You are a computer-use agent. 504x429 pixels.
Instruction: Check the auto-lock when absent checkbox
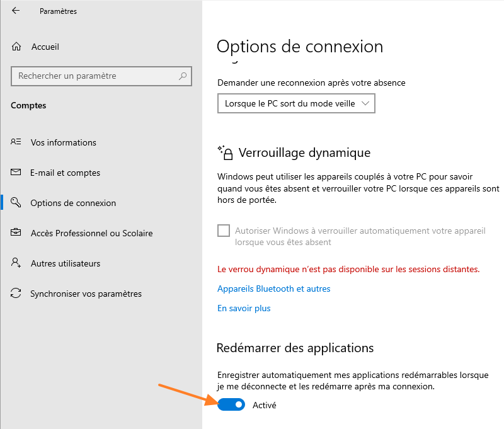(x=224, y=231)
